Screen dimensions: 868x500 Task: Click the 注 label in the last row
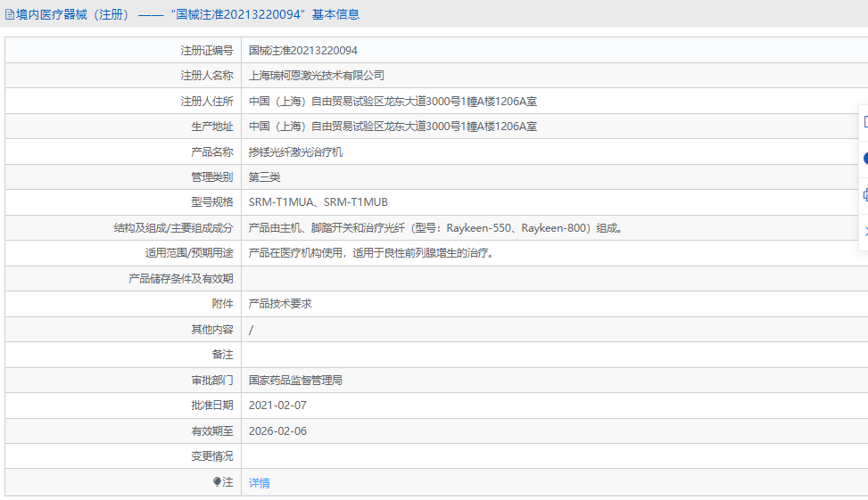tap(227, 482)
